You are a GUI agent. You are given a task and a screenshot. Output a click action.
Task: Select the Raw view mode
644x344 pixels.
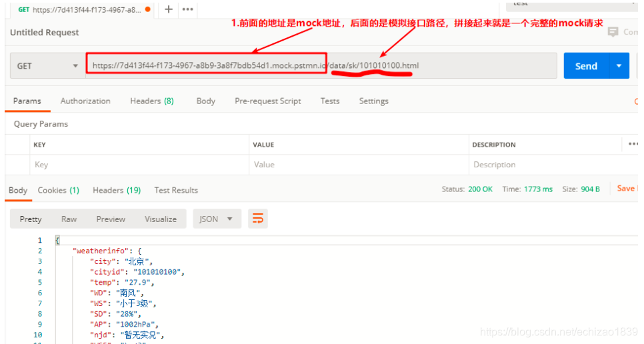coord(69,219)
